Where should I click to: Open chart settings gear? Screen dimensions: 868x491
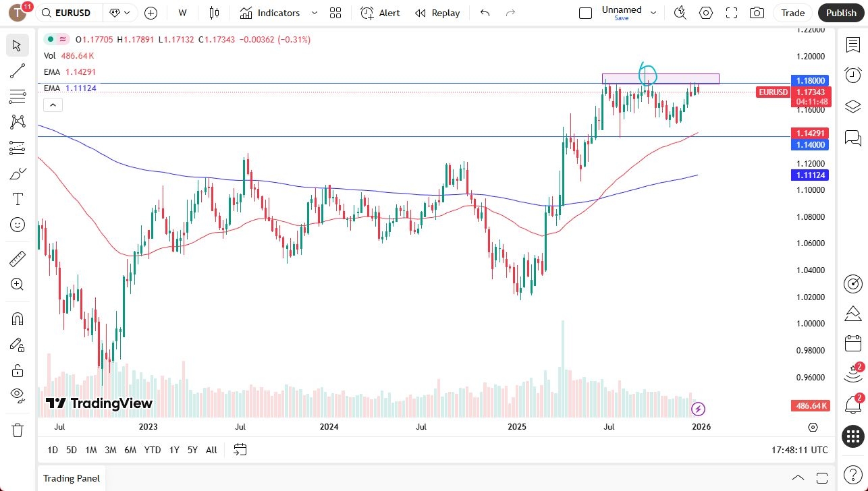pos(706,13)
